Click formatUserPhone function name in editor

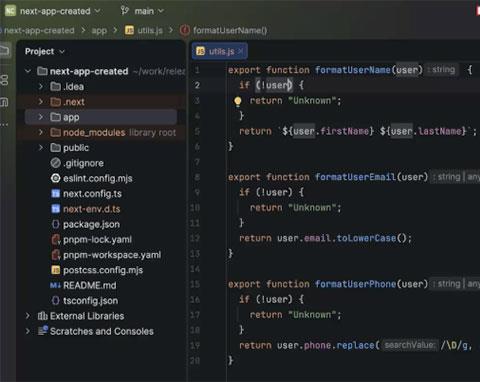(355, 284)
